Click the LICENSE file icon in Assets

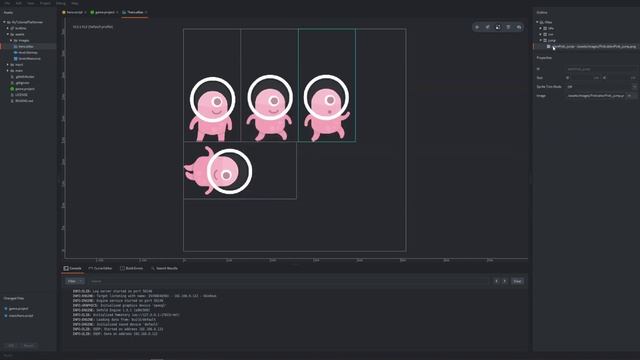[x=12, y=95]
